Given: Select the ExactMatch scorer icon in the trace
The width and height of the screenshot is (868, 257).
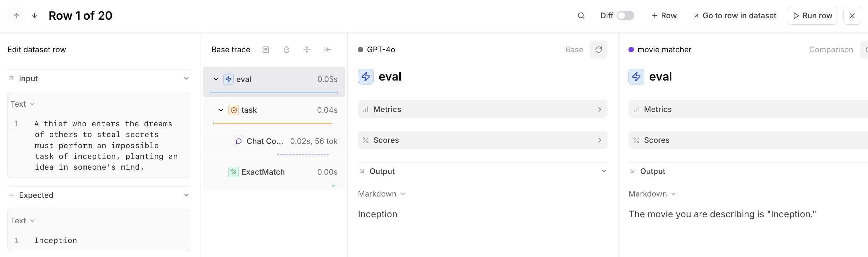Looking at the screenshot, I should click(233, 172).
